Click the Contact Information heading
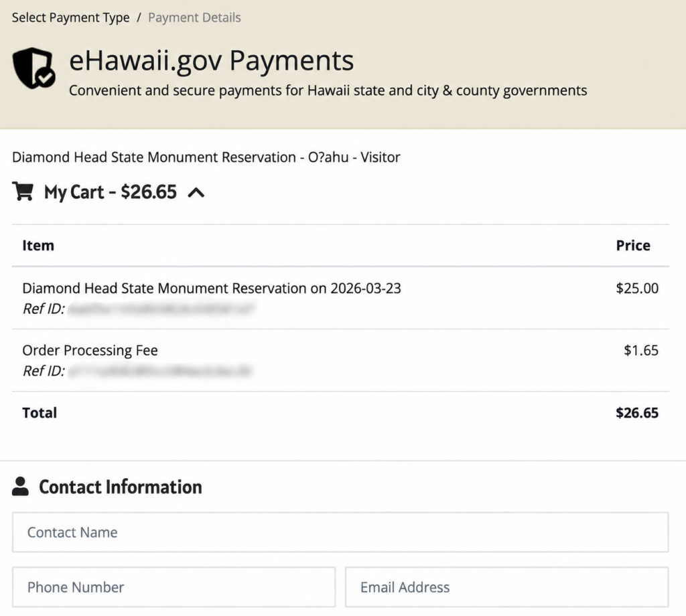The width and height of the screenshot is (686, 616). [x=121, y=487]
